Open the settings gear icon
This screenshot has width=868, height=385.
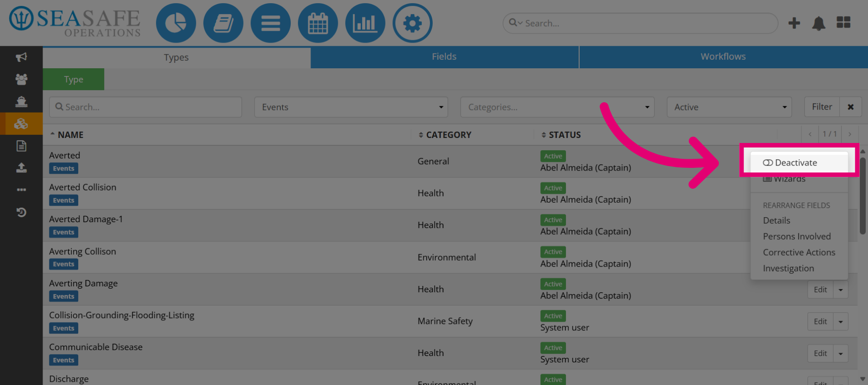(412, 23)
